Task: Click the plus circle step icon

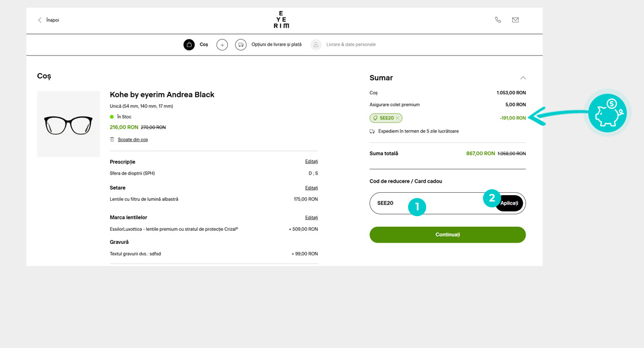Action: click(222, 45)
